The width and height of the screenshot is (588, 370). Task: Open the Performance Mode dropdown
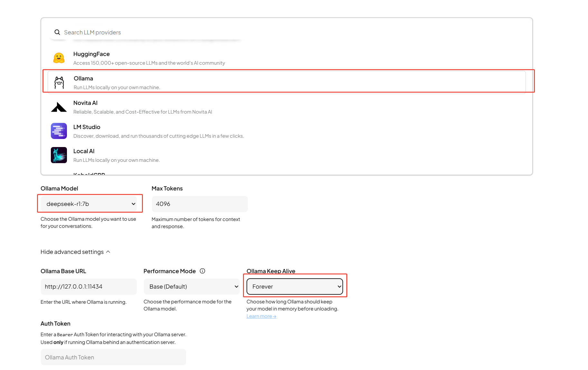pos(192,286)
